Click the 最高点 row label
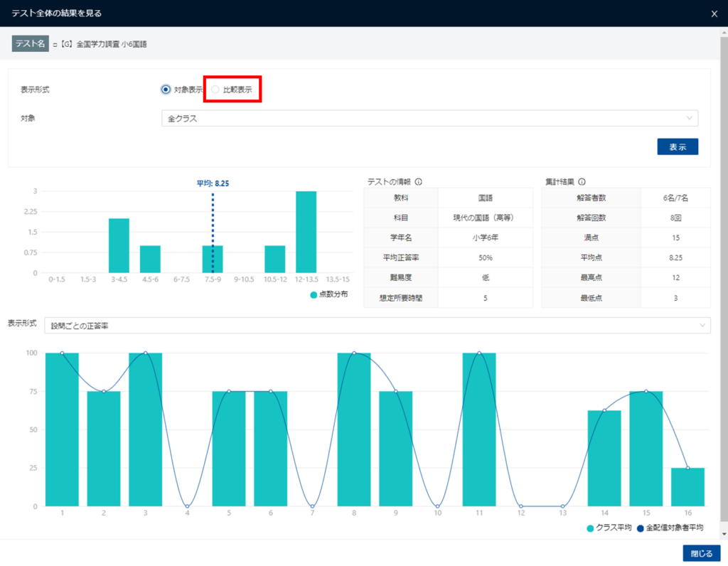 click(591, 277)
